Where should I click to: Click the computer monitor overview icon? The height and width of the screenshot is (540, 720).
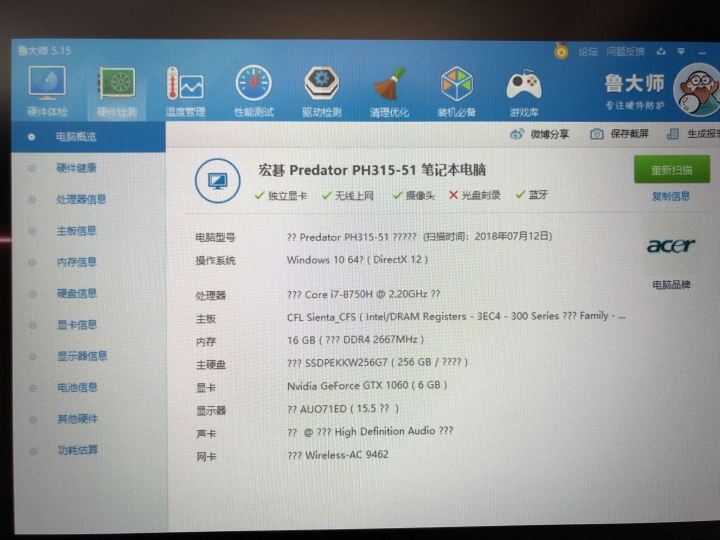(x=217, y=180)
